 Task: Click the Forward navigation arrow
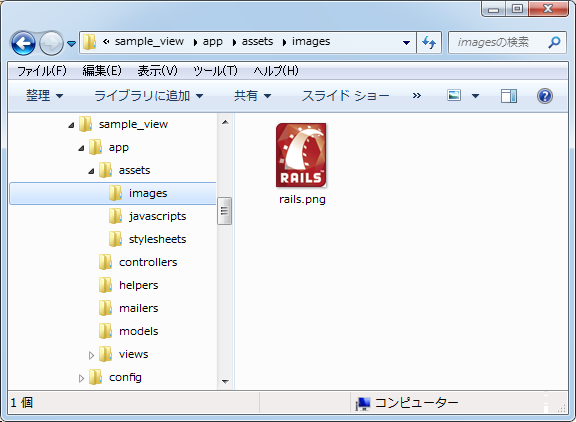pyautogui.click(x=51, y=43)
